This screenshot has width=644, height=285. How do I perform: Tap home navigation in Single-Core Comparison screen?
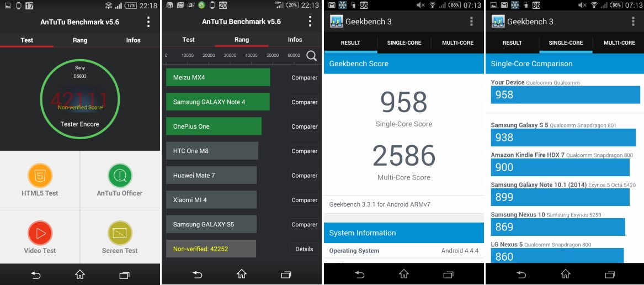pos(566,274)
